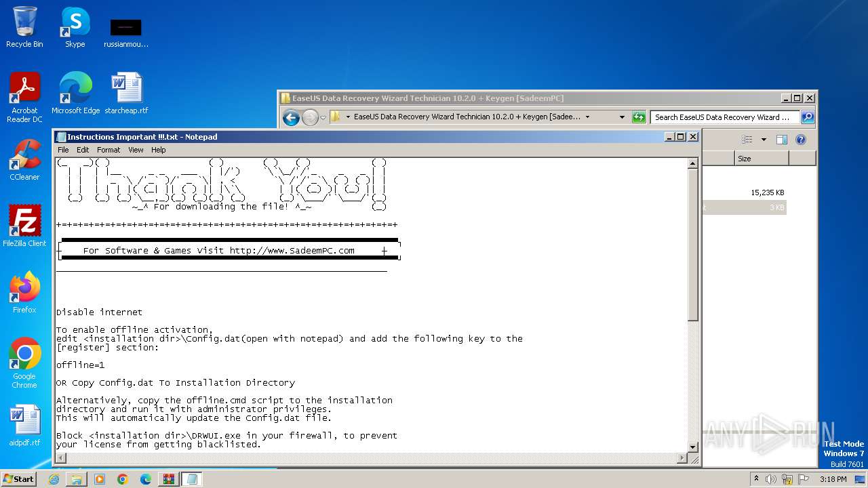Open the Recycle Bin desktop icon
Viewport: 868px width, 488px height.
[x=24, y=27]
